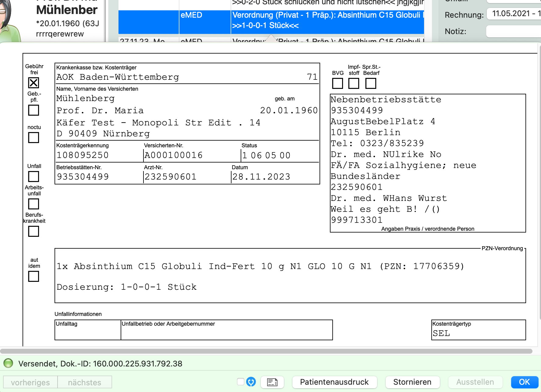Click the vertical scrollbar at the form's right edge
Screen dimensions: 541x392
540,183
